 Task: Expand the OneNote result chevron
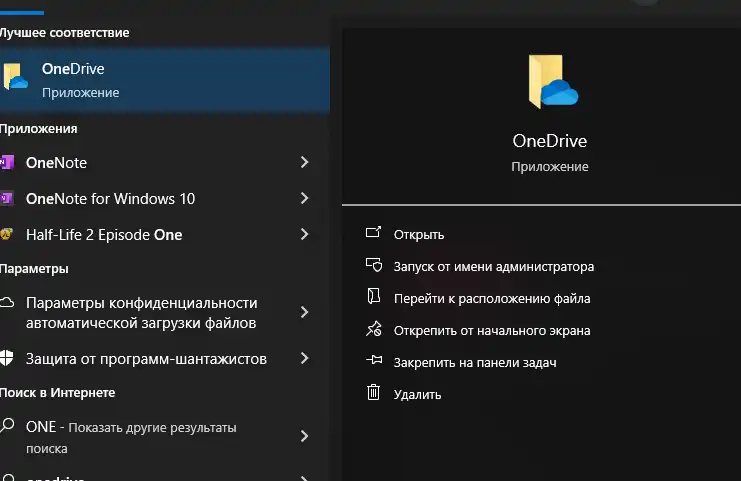tap(304, 162)
